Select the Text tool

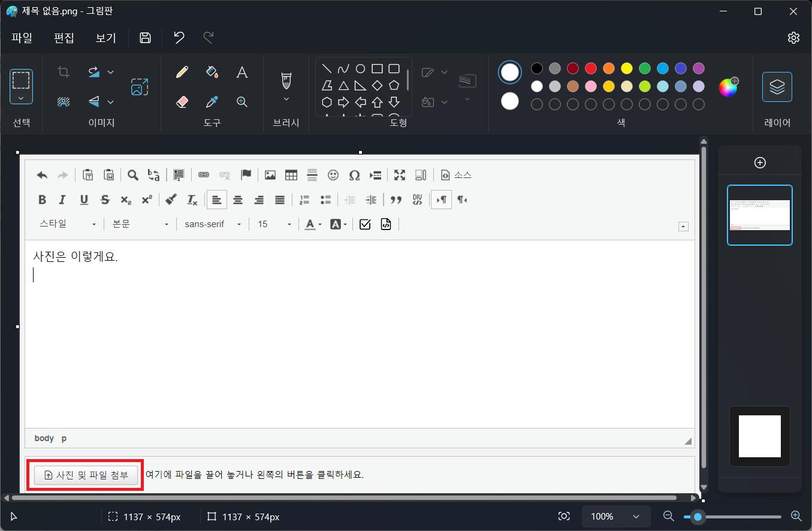(x=242, y=73)
